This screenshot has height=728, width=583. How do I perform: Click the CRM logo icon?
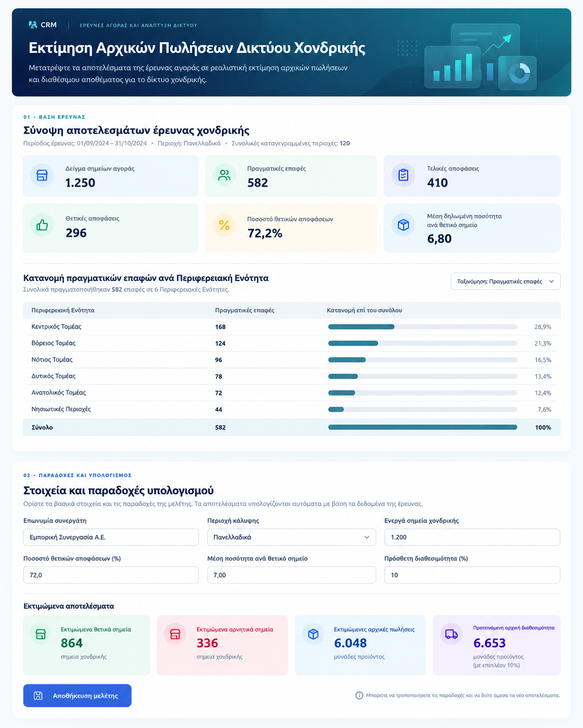click(33, 24)
